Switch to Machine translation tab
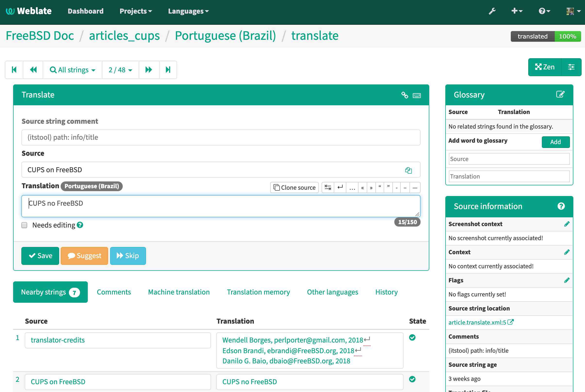The image size is (585, 392). [179, 292]
